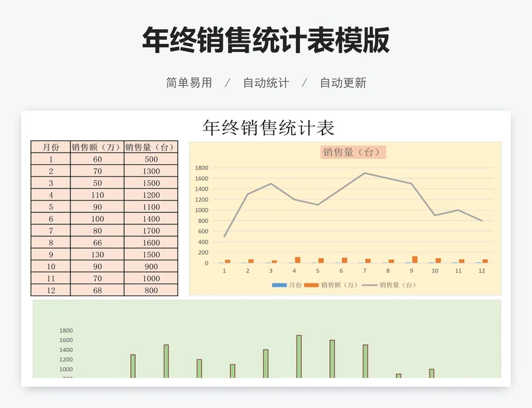Select the table cell showing 900
The width and height of the screenshot is (532, 408).
click(151, 266)
